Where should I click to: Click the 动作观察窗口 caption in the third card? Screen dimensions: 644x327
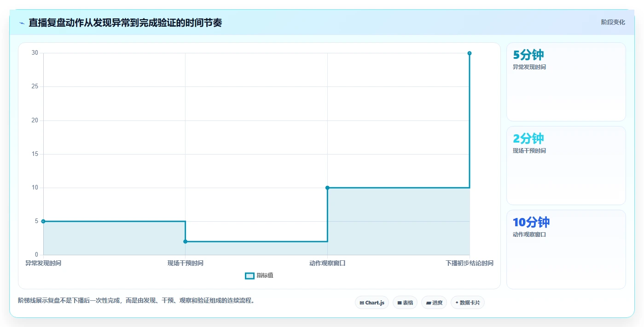(529, 235)
